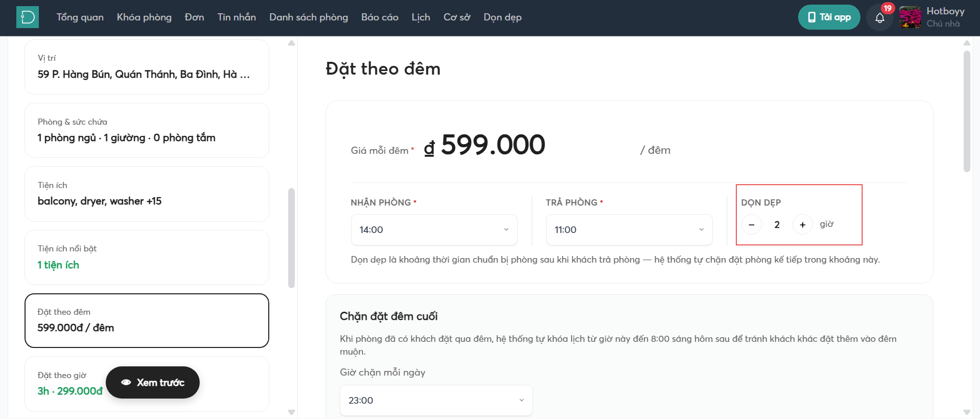Select the Tiện ích amenities card
The width and height of the screenshot is (980, 419).
click(147, 194)
